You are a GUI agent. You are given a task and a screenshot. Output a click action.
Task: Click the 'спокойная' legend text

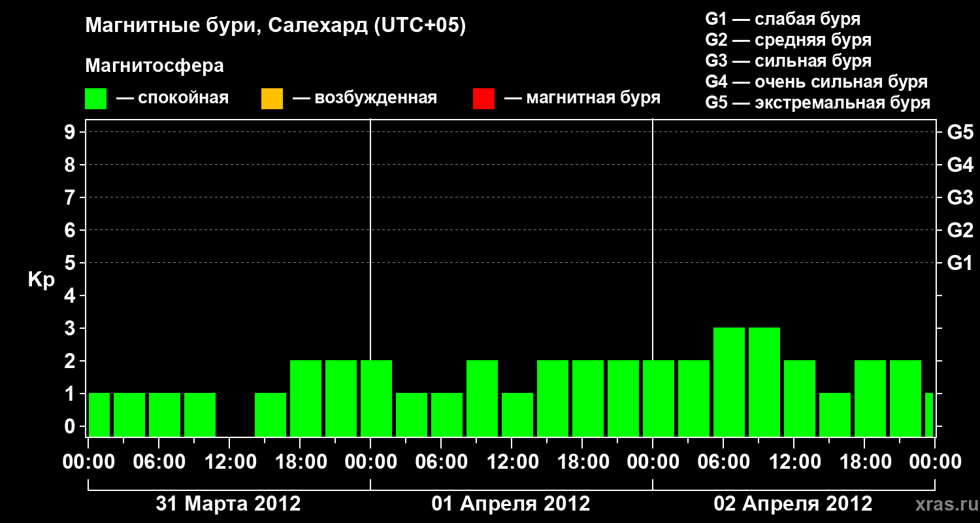(183, 99)
